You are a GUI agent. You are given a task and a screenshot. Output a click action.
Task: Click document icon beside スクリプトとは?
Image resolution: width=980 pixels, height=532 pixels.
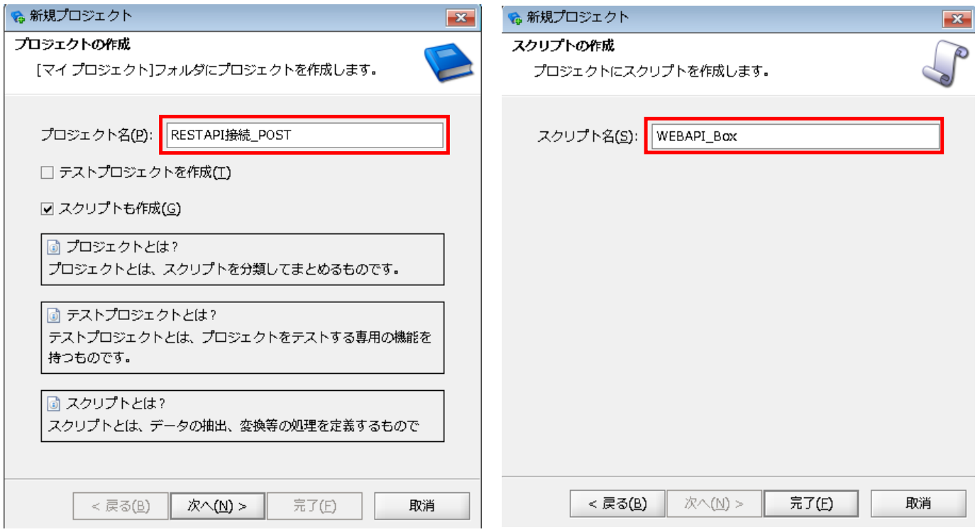pos(54,403)
